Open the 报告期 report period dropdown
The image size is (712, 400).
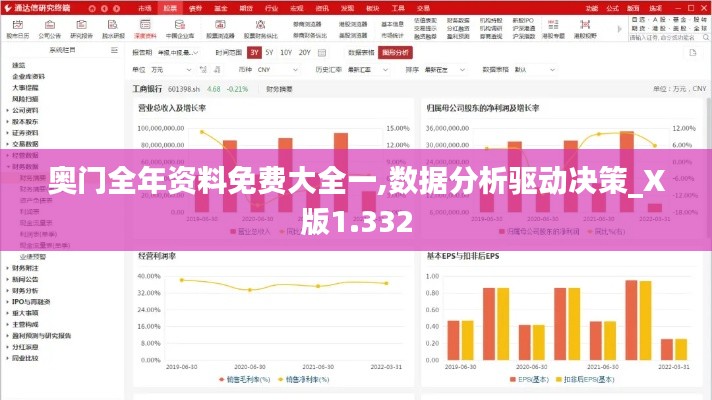tap(178, 53)
